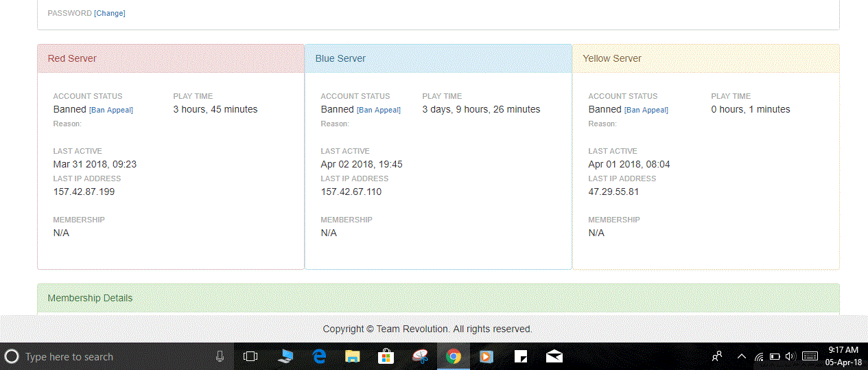Viewport: 868px width, 370px height.
Task: Open File Explorer from the taskbar
Action: (352, 356)
